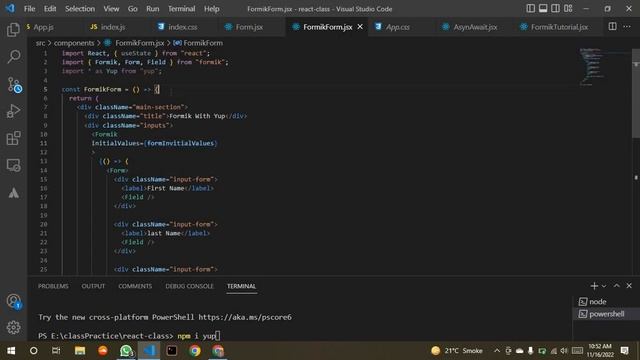Click into the terminal command prompt line
Screen dimensions: 640x360
point(129,336)
